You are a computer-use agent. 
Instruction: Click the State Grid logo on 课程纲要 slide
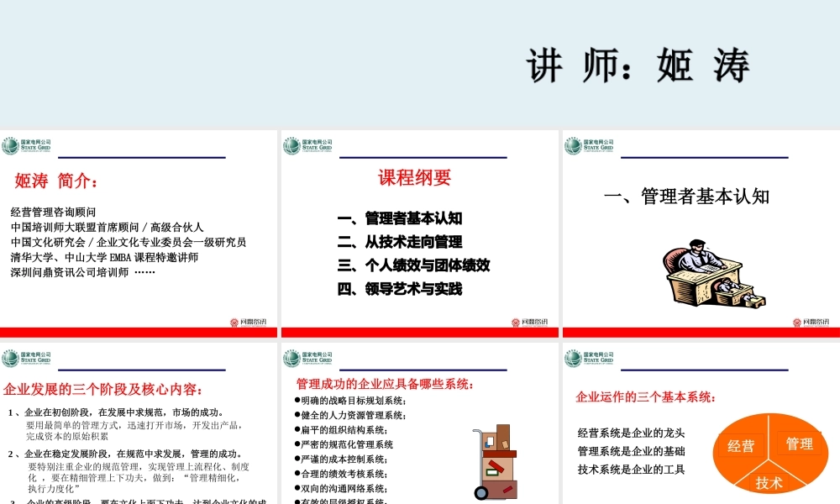click(x=307, y=145)
